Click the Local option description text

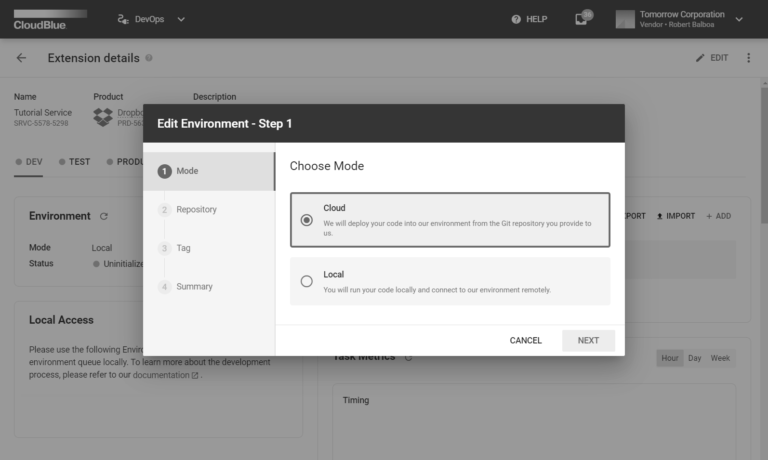click(437, 290)
